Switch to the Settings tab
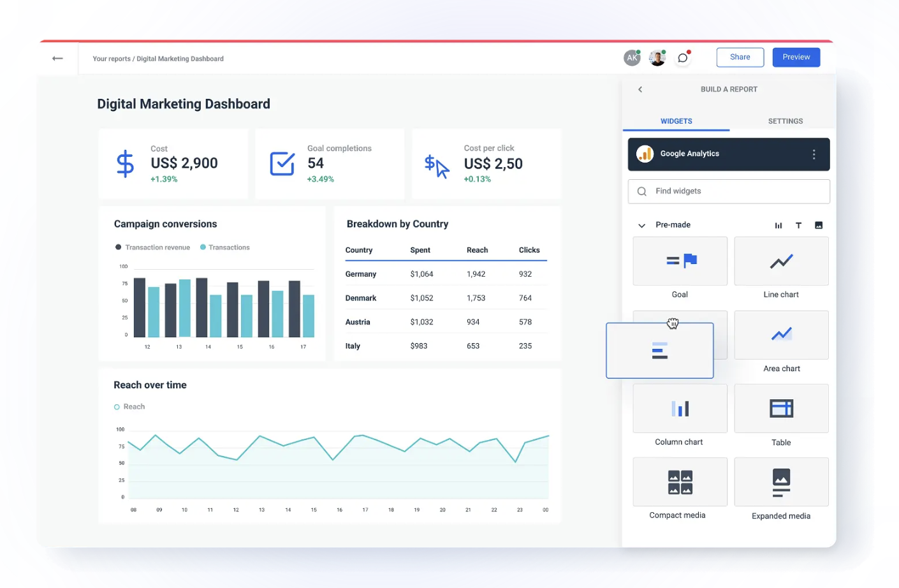The height and width of the screenshot is (588, 899). pyautogui.click(x=785, y=121)
